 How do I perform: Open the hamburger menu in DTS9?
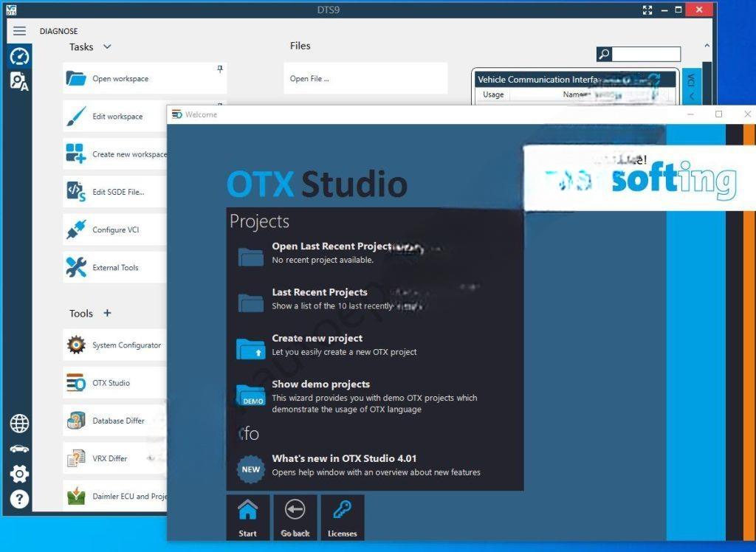click(x=19, y=31)
